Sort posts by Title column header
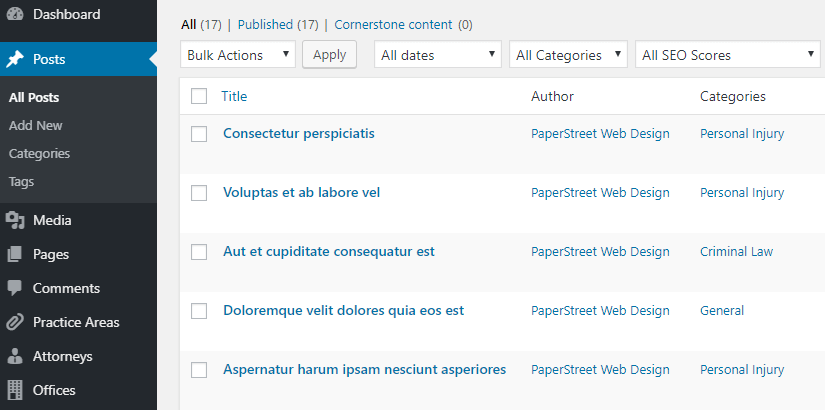Screen dimensions: 825x410 coord(234,96)
